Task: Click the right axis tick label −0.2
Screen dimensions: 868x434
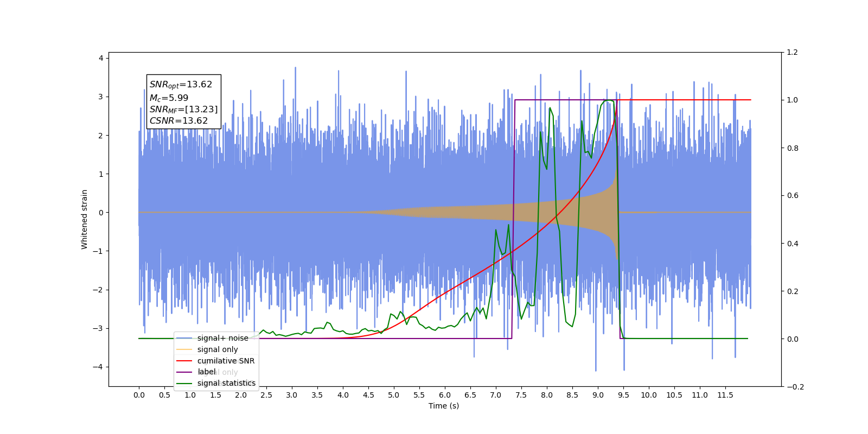Action: tap(795, 387)
